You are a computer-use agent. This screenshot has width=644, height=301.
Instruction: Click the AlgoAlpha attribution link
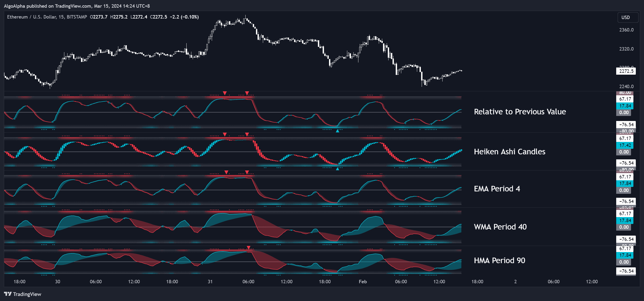[x=15, y=6]
